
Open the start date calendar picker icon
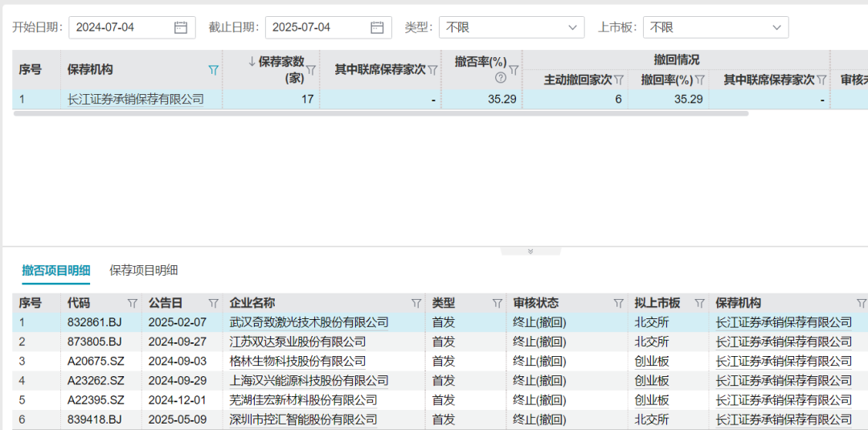181,27
